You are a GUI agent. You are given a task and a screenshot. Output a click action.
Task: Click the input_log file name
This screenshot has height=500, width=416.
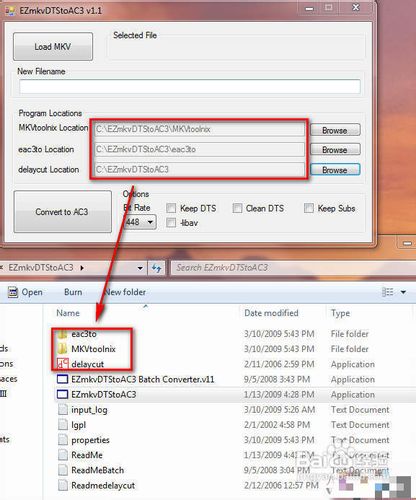point(89,410)
